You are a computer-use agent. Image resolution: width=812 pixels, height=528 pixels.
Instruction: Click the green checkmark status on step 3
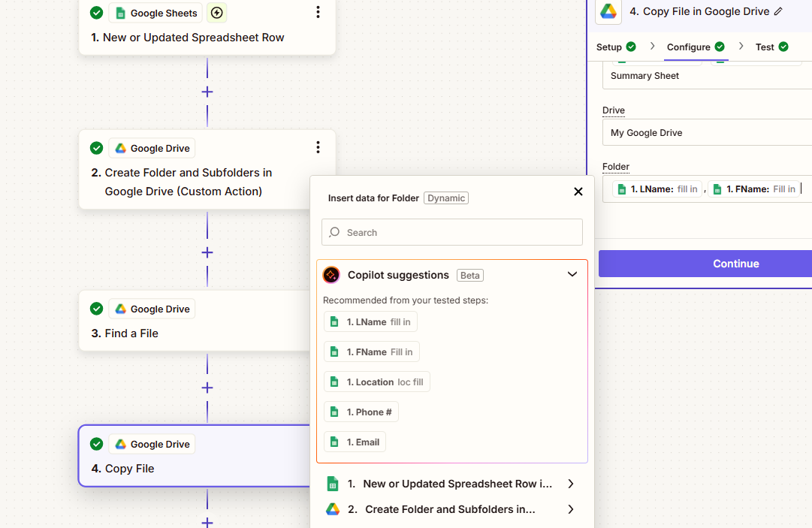coord(96,309)
